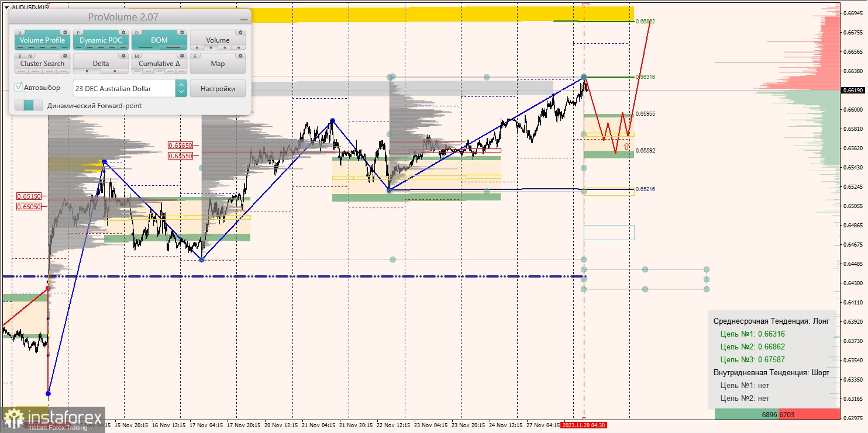
Task: Click the 0.66862 target level label
Action: coord(645,21)
